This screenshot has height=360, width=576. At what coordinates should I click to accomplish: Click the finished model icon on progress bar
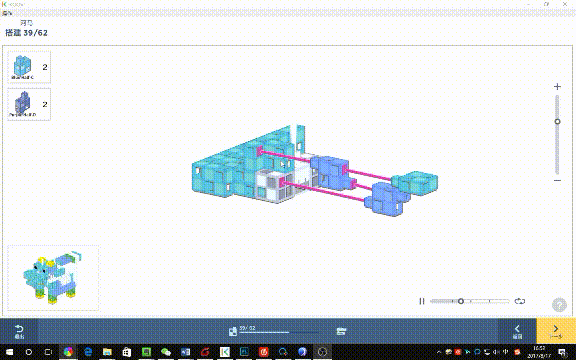(341, 331)
